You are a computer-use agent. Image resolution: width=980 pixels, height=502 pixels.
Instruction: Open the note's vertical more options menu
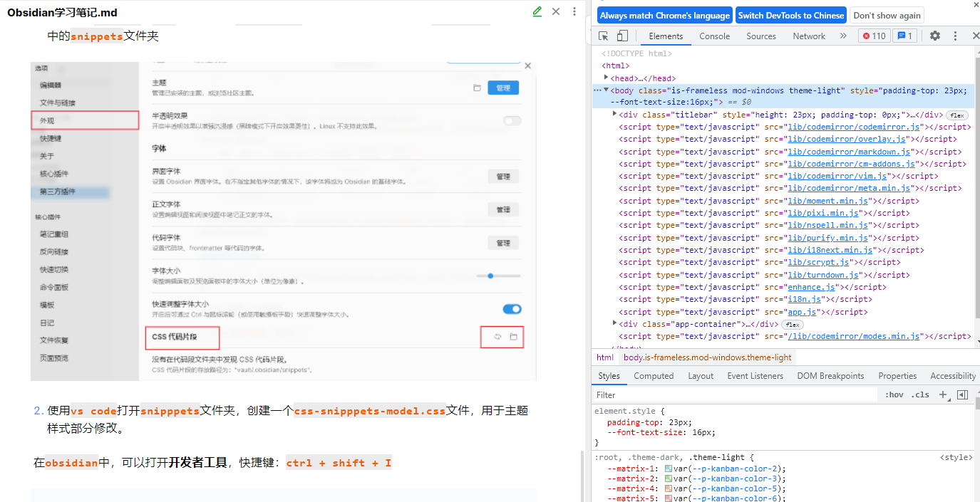point(574,11)
